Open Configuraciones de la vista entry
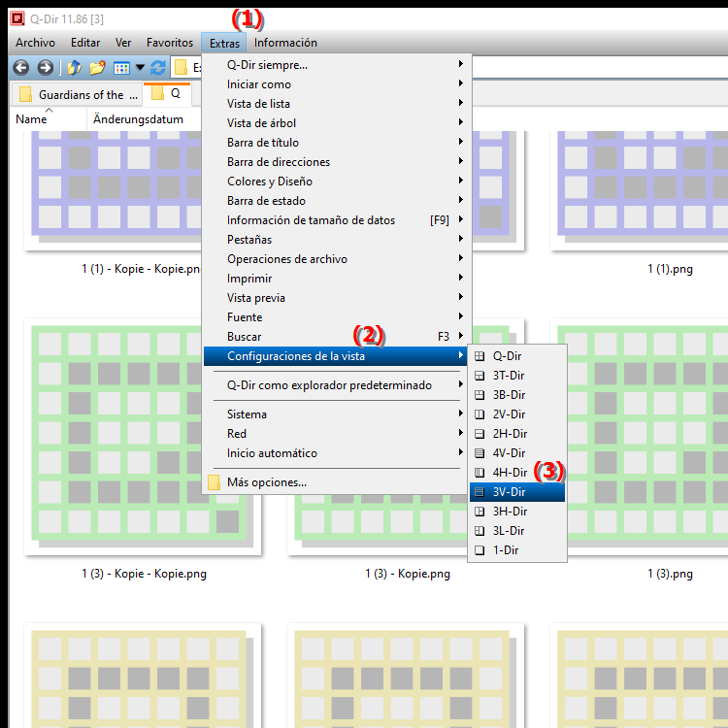The image size is (728, 728). [x=335, y=356]
